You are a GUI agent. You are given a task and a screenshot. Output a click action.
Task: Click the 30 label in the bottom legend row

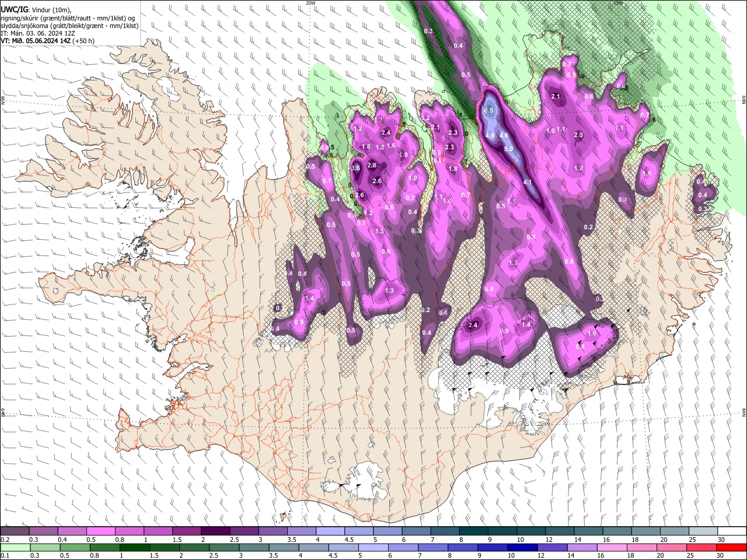[721, 556]
